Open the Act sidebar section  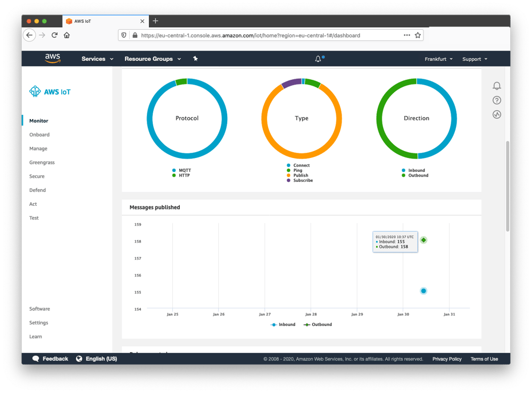(33, 204)
